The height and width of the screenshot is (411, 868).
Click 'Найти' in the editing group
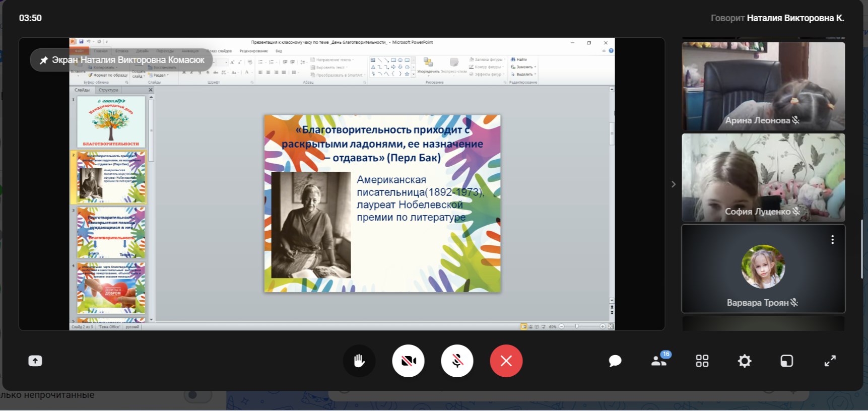(x=519, y=59)
